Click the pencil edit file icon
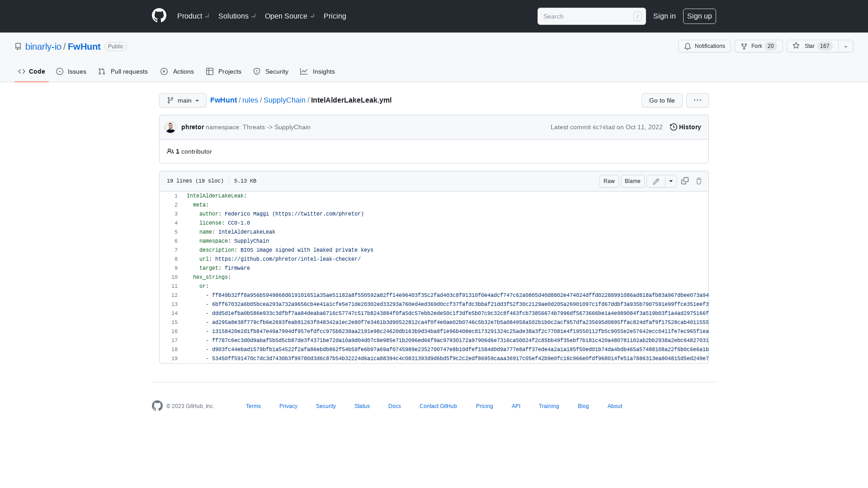 (656, 181)
